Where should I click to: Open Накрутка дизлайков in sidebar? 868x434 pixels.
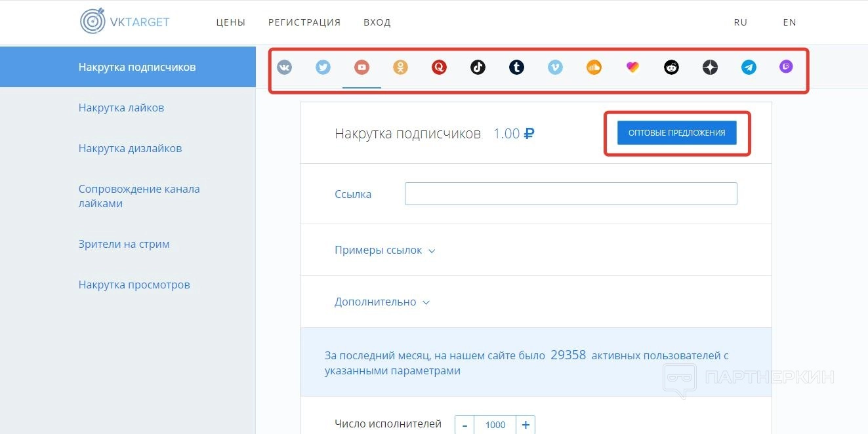(x=130, y=148)
